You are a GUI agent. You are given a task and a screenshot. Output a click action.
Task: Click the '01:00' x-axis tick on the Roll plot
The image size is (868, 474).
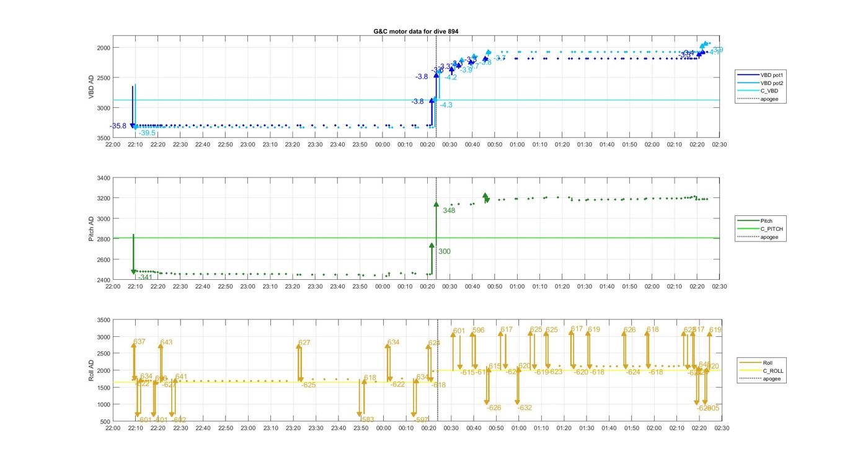click(x=518, y=428)
